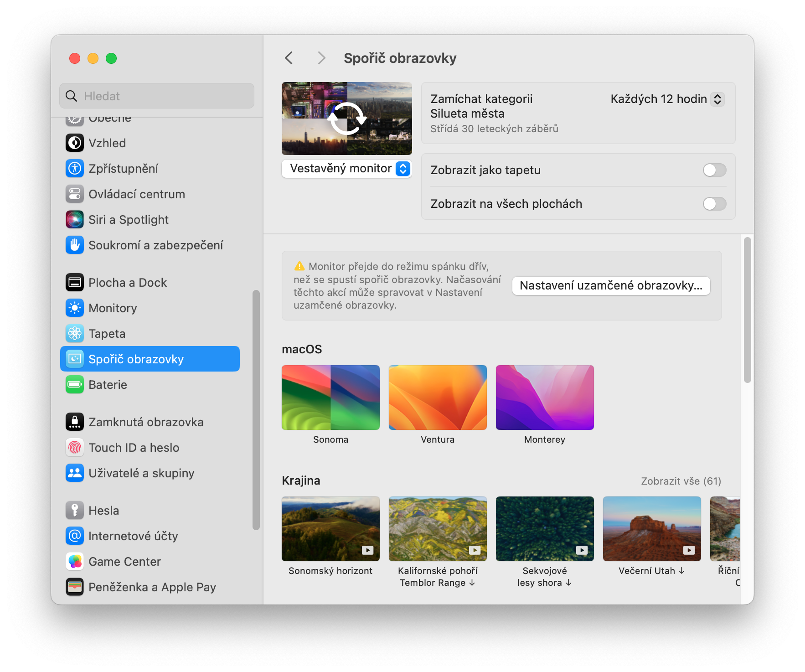Open the Každých 12 hodin popup

pyautogui.click(x=667, y=99)
